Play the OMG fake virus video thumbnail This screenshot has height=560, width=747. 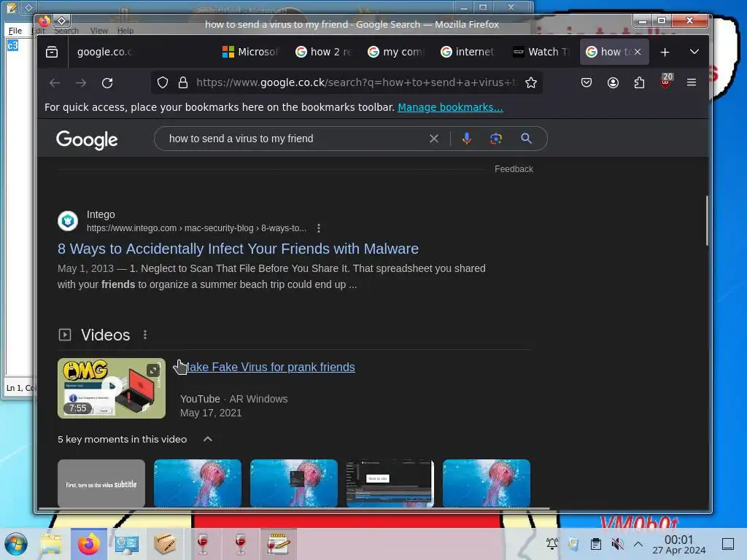click(112, 388)
